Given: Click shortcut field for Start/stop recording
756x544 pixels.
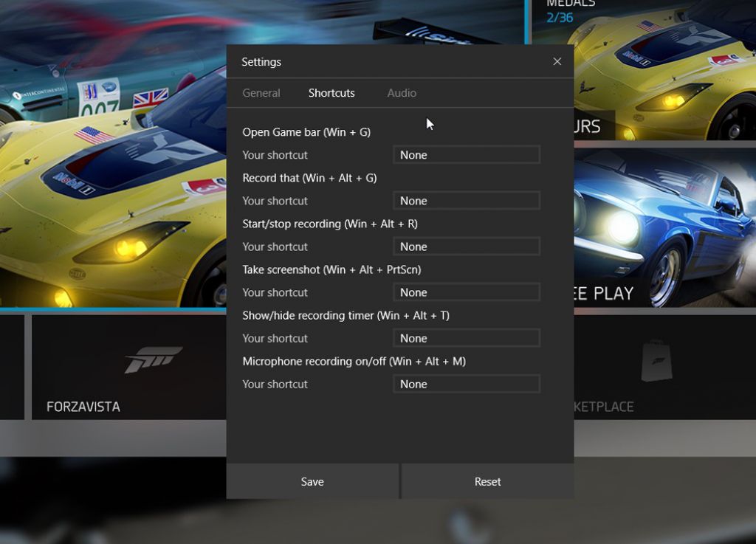Looking at the screenshot, I should (x=467, y=247).
